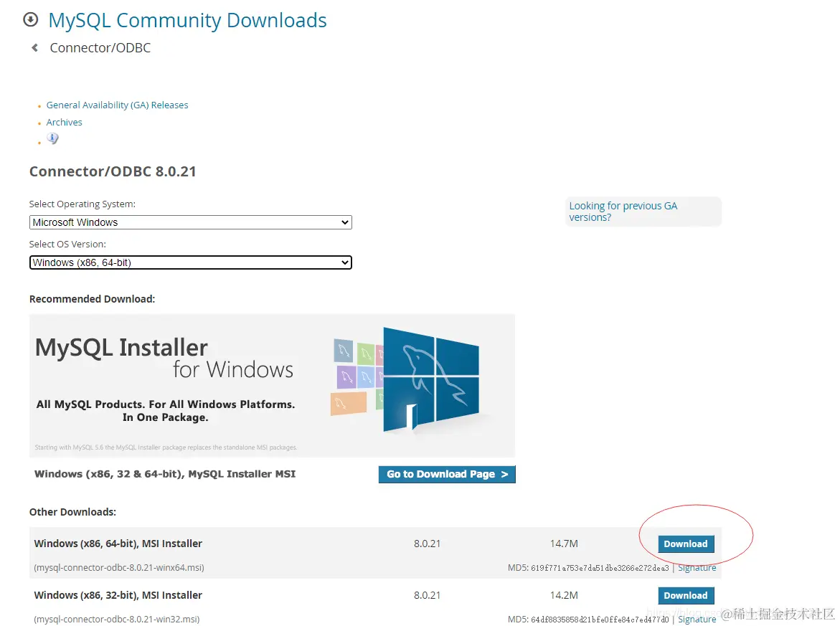Click the 8.0.21 version in the 64-bit row

(427, 544)
